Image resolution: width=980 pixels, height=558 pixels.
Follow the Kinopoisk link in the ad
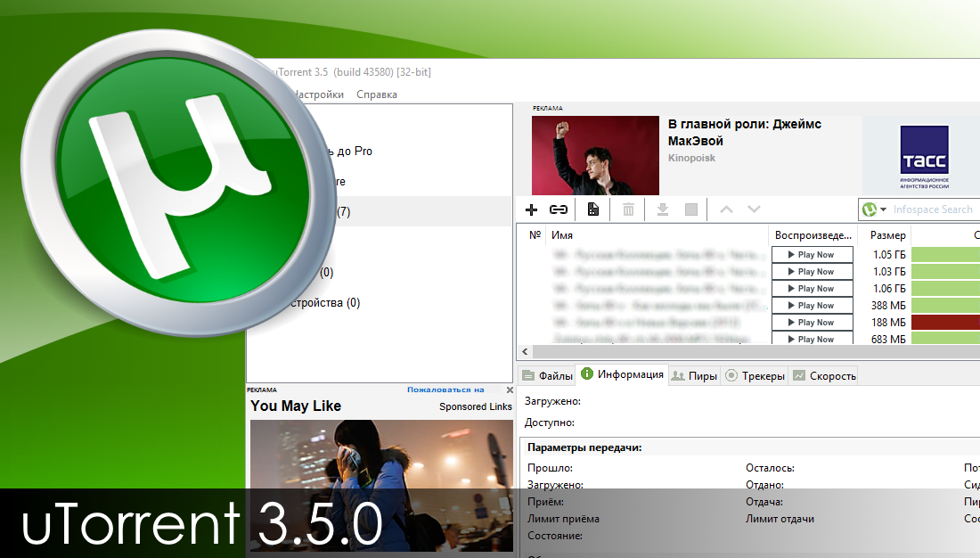[691, 159]
